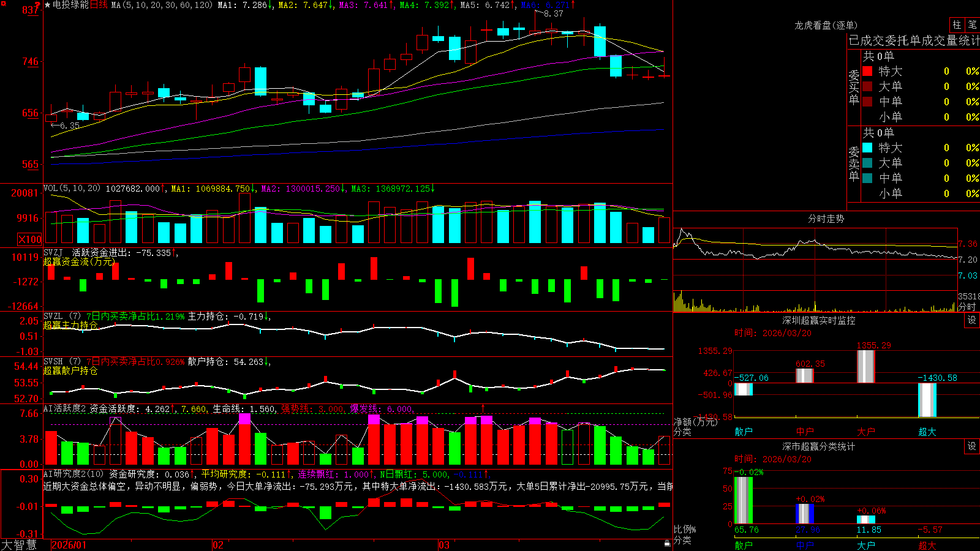980x551 pixels.
Task: Click the MA5: 6.742 value
Action: [x=485, y=5]
